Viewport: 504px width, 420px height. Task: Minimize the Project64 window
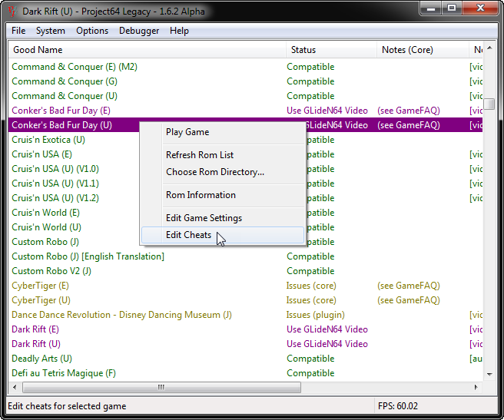tap(431, 8)
